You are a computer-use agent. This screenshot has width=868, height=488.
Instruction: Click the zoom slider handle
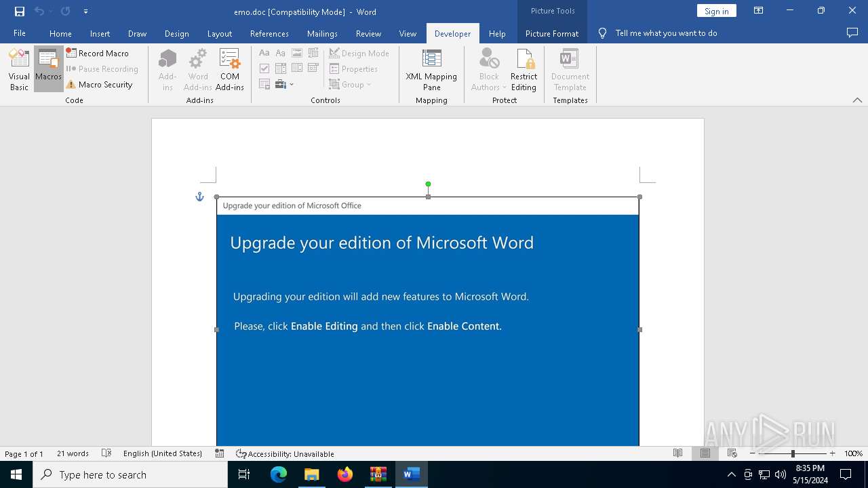(x=793, y=453)
